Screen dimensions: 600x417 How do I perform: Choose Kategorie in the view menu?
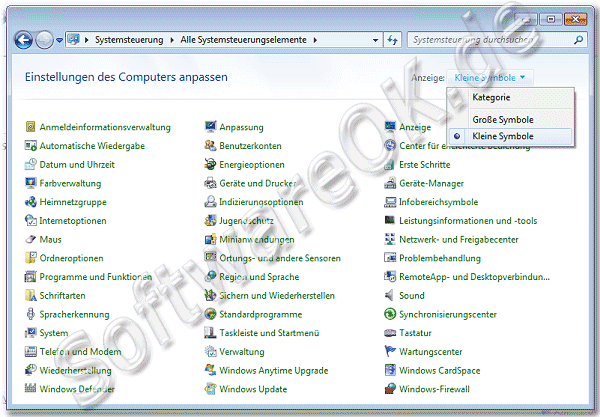pos(491,97)
